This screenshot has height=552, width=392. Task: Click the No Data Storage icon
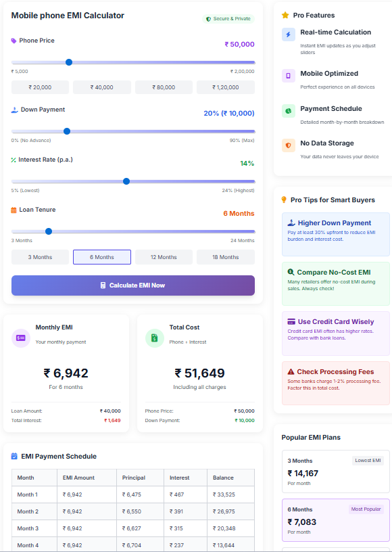[x=288, y=145]
